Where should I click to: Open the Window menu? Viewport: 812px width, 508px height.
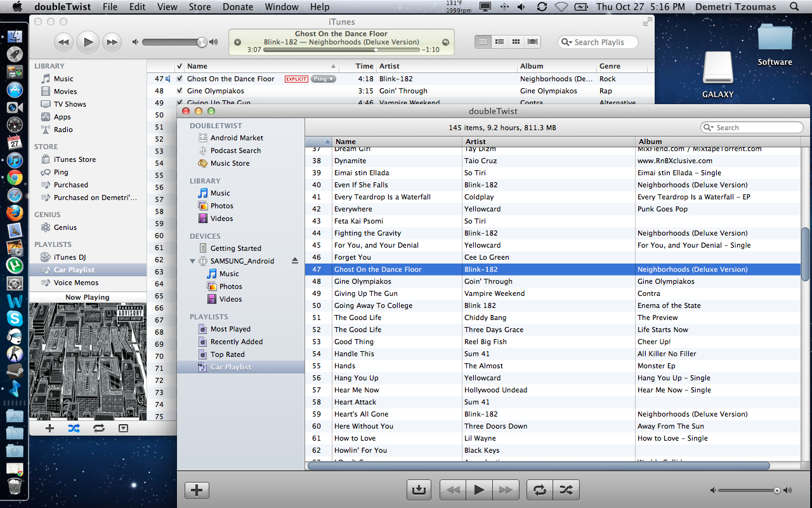[281, 7]
